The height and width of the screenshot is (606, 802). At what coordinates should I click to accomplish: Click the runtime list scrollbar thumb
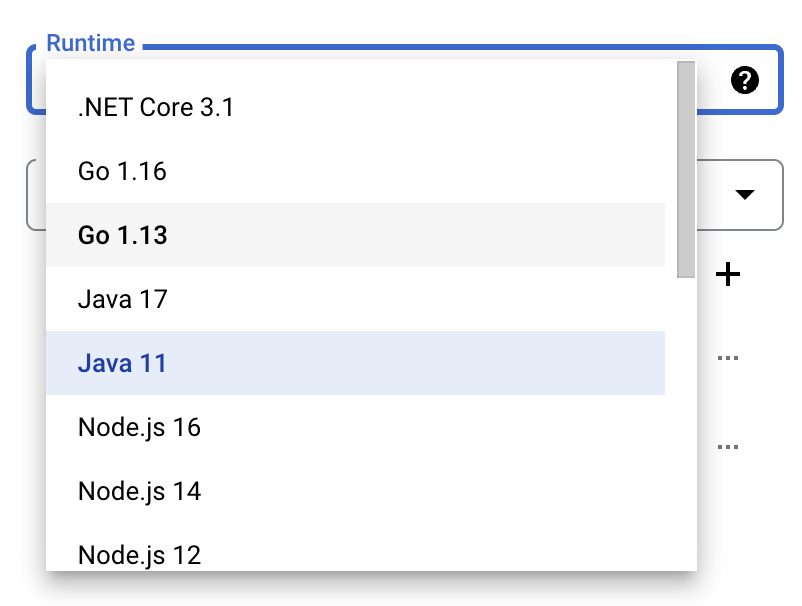pos(686,168)
